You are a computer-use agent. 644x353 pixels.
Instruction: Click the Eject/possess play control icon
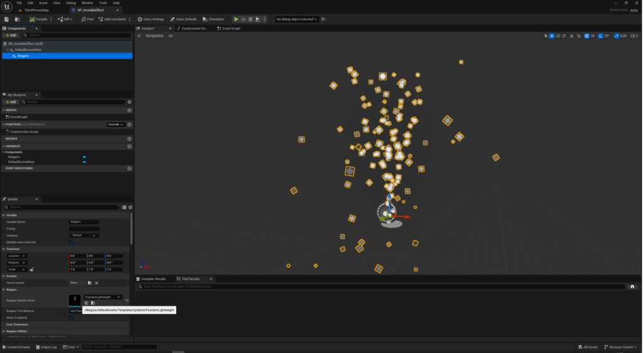click(x=257, y=20)
